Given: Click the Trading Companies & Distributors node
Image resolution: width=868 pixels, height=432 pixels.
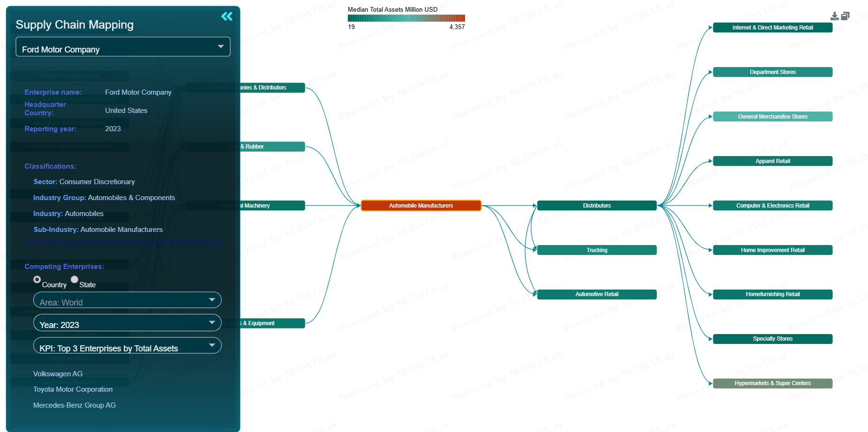Looking at the screenshot, I should (245, 88).
